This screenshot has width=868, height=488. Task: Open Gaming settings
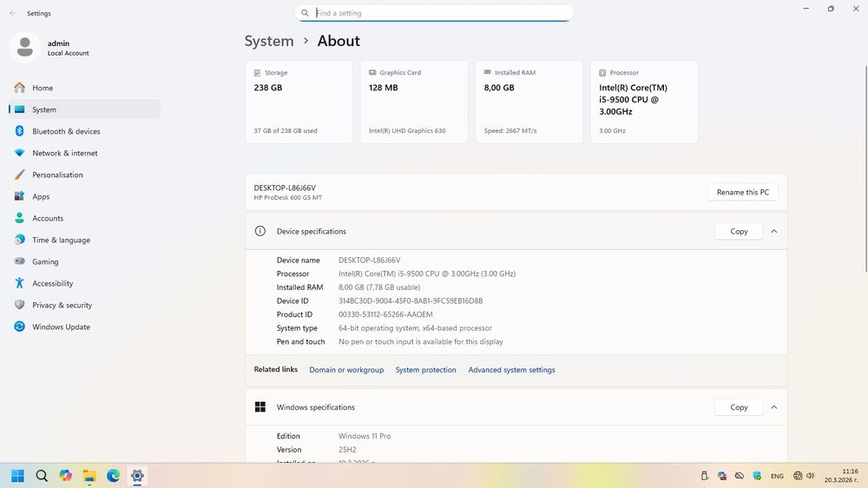tap(84, 260)
